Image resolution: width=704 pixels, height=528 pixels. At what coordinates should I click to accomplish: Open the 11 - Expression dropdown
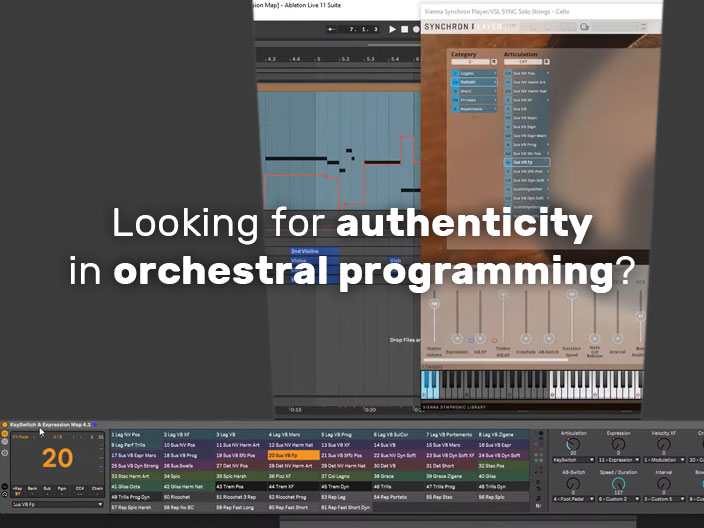tap(619, 460)
